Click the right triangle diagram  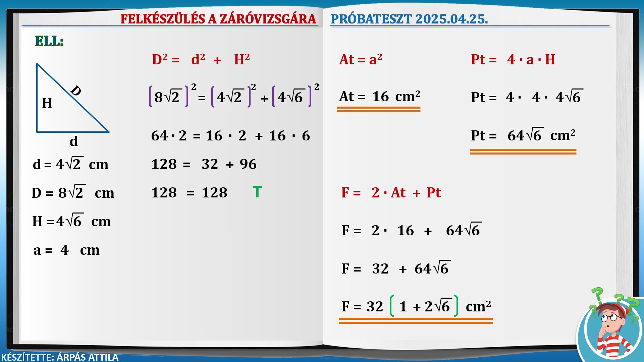pos(64,111)
